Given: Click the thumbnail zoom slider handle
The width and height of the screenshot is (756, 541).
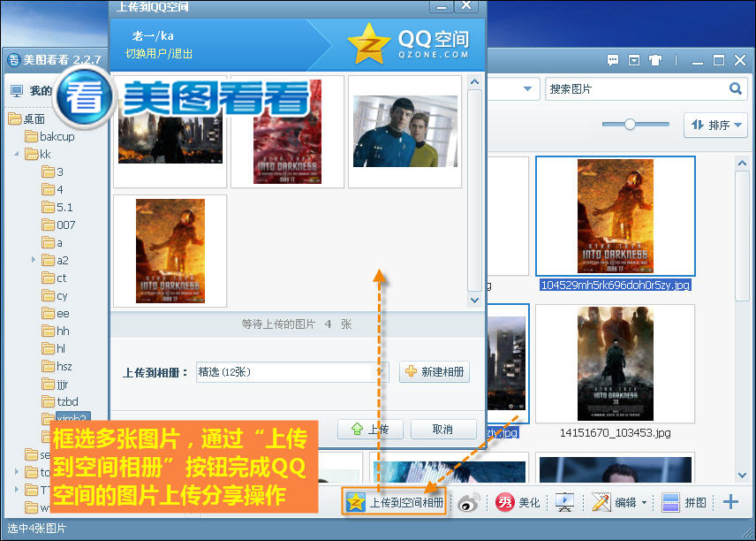Looking at the screenshot, I should 630,125.
